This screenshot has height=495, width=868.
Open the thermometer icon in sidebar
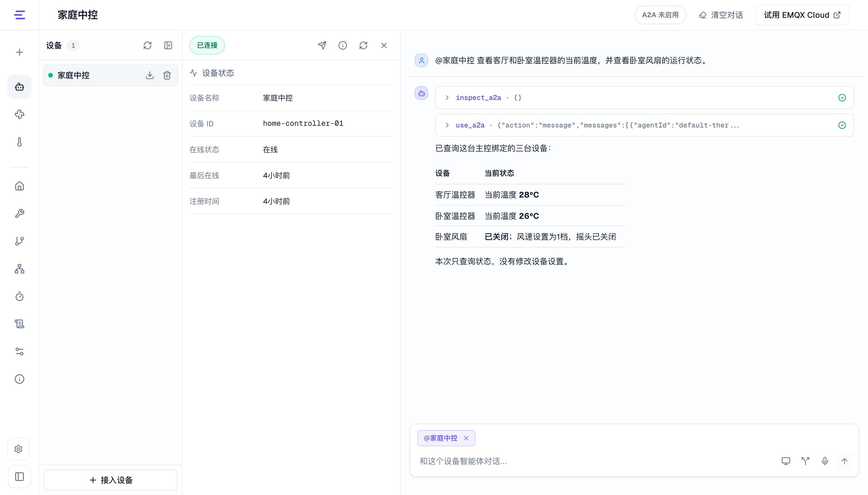coord(19,142)
